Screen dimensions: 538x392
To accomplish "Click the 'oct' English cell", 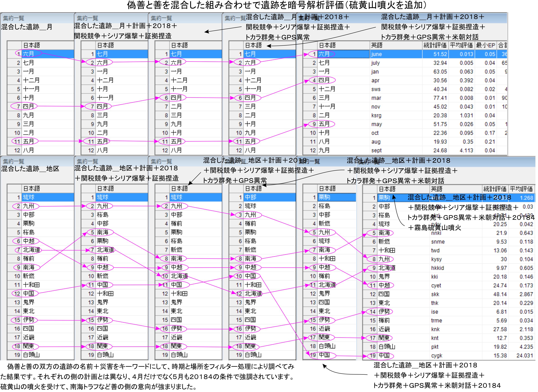I will 375,133.
